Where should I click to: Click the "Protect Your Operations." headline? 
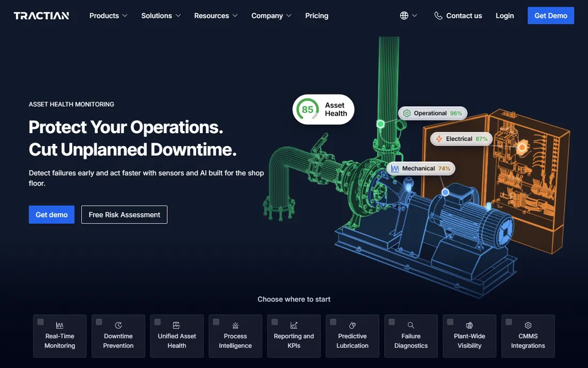pos(126,127)
